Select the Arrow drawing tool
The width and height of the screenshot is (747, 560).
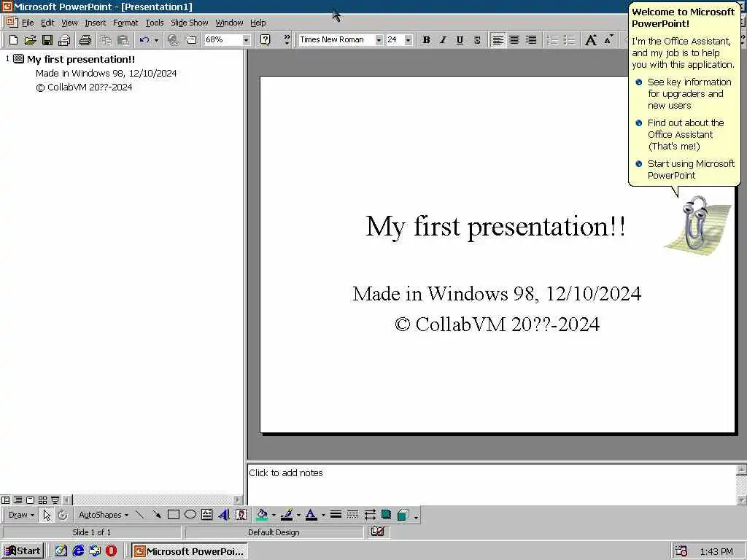(x=156, y=514)
